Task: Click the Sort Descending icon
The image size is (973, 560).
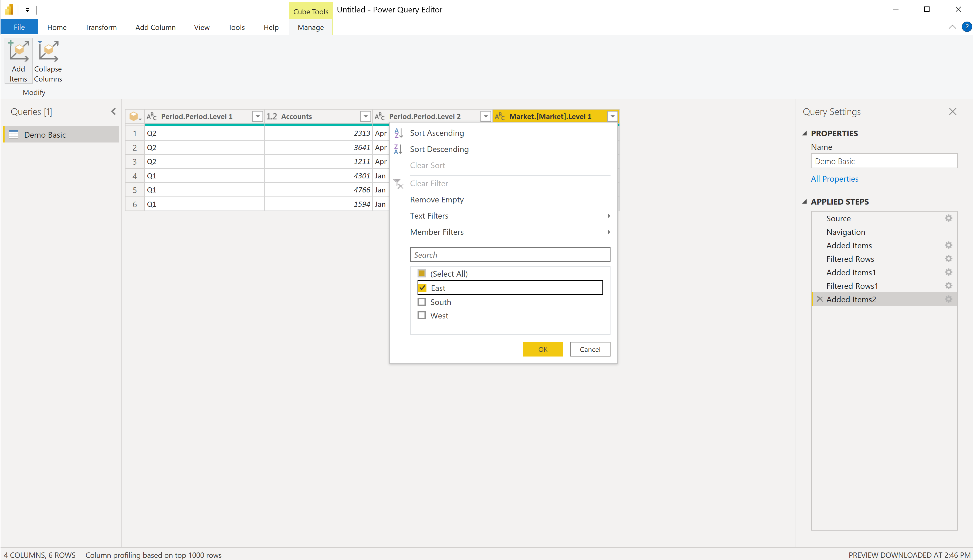Action: coord(398,149)
